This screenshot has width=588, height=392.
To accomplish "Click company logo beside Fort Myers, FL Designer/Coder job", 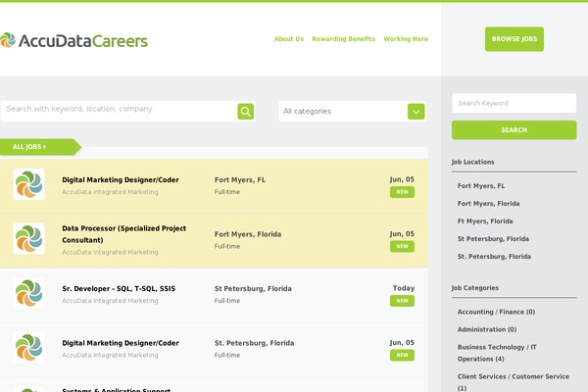I will pos(28,184).
